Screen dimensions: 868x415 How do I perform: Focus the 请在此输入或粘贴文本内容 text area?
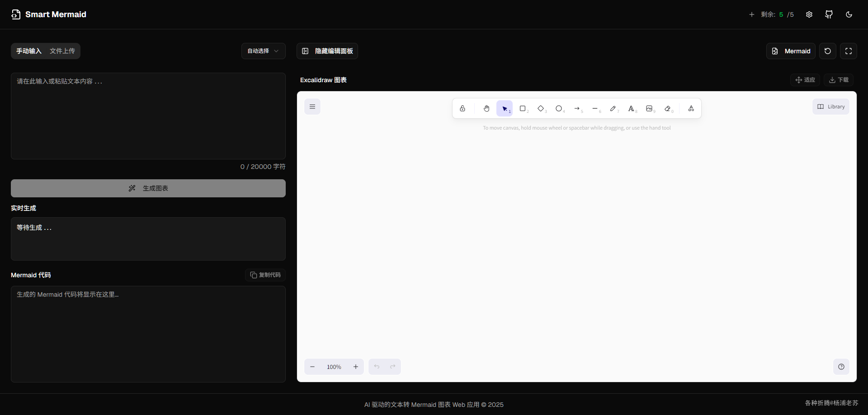point(148,116)
